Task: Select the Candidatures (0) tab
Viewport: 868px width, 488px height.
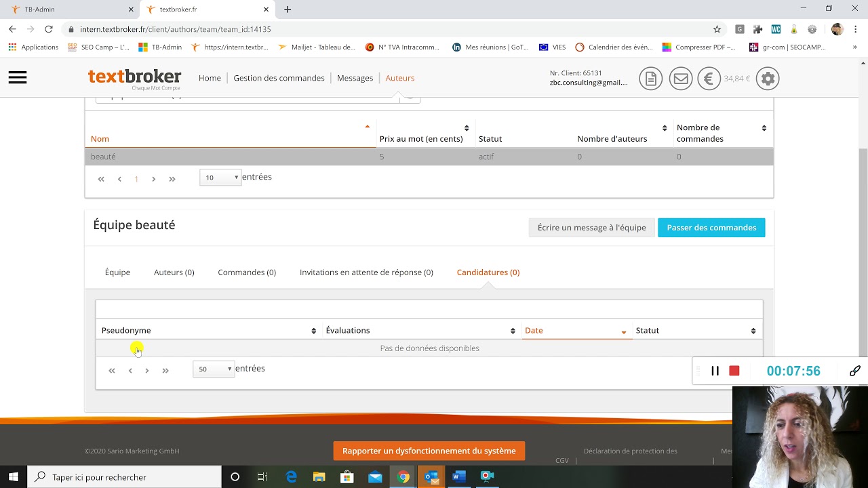Action: coord(488,272)
